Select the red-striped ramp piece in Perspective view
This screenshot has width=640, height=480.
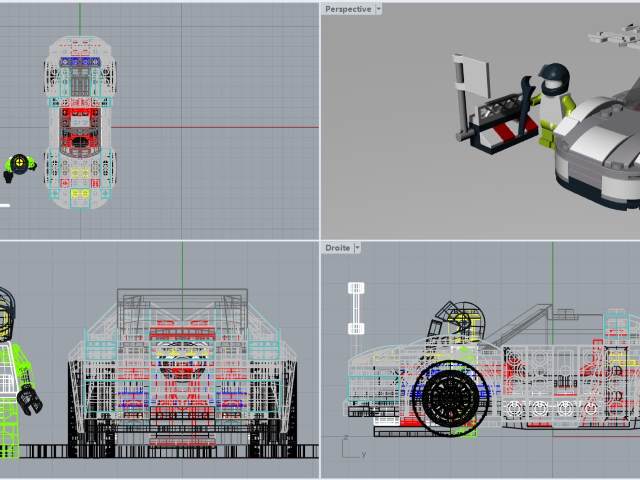pos(506,131)
